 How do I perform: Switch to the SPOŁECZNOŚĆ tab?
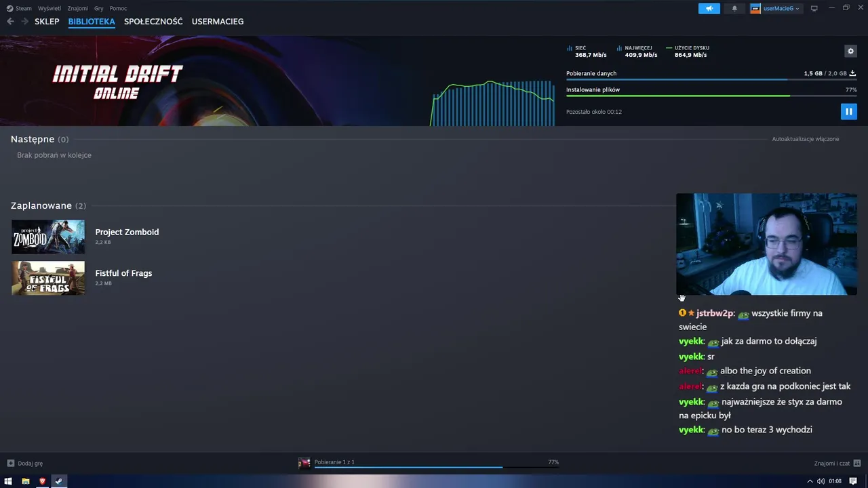point(153,21)
